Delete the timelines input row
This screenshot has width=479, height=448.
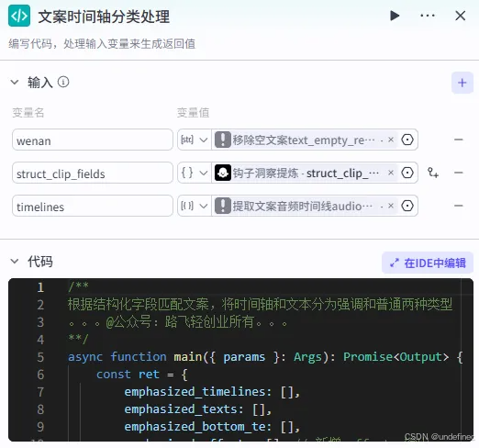(458, 206)
